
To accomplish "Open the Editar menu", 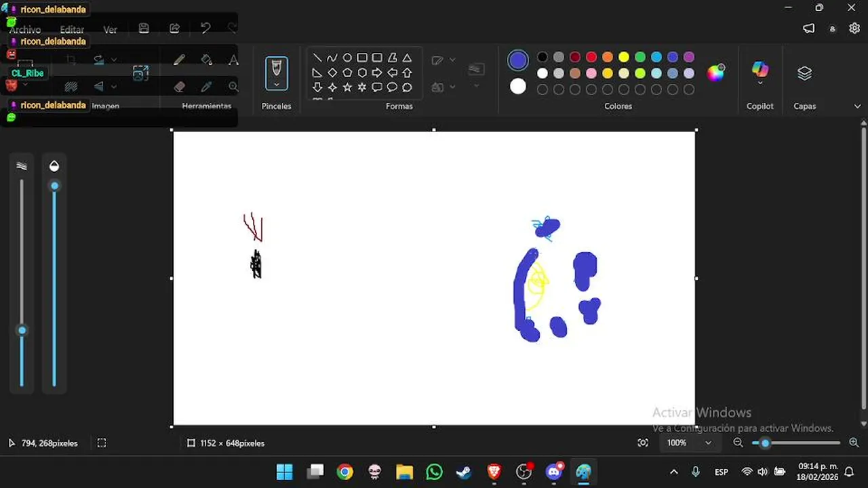I will pos(72,30).
